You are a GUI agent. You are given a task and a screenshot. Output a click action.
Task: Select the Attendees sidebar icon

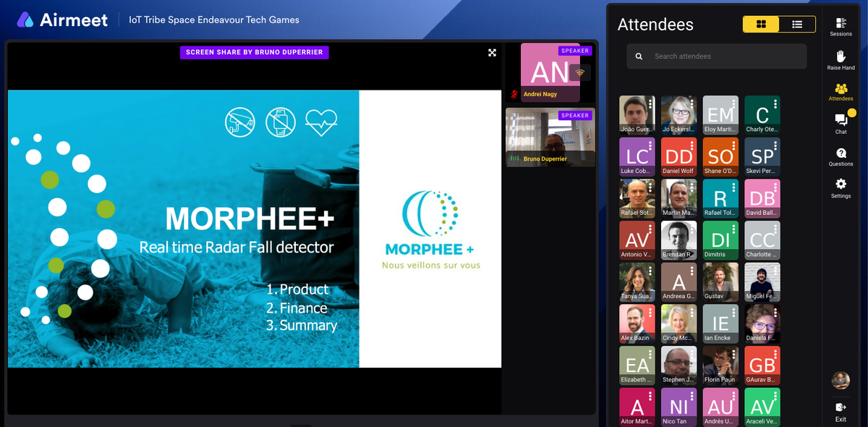pyautogui.click(x=841, y=92)
